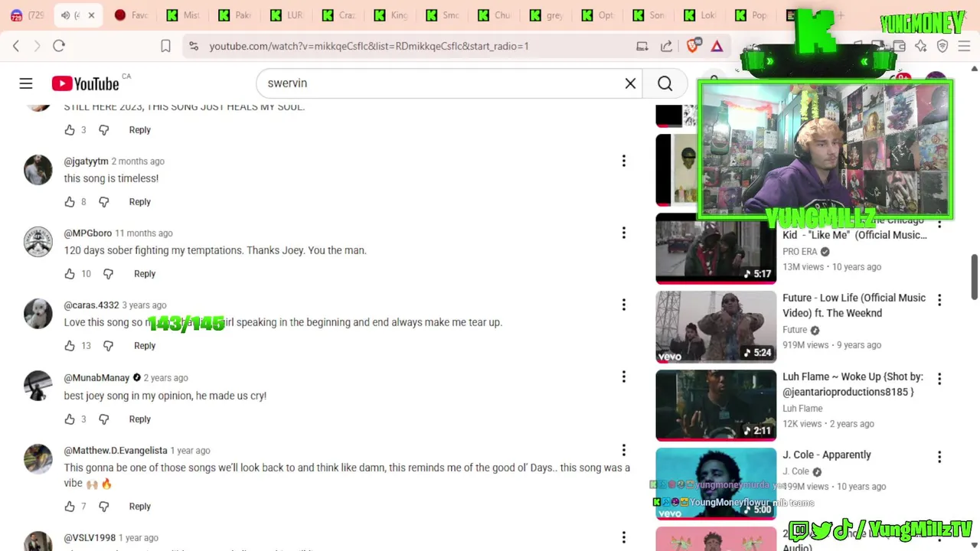Open Luh Flame Woke Up thumbnail

coord(716,406)
